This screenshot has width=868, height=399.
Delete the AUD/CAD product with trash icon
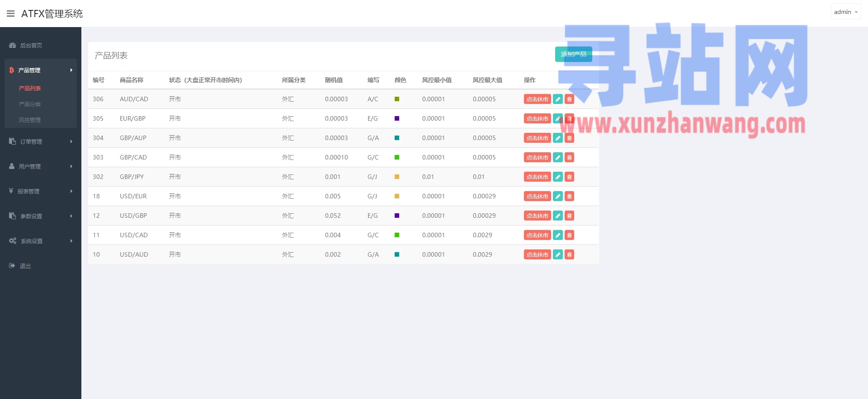pos(569,99)
